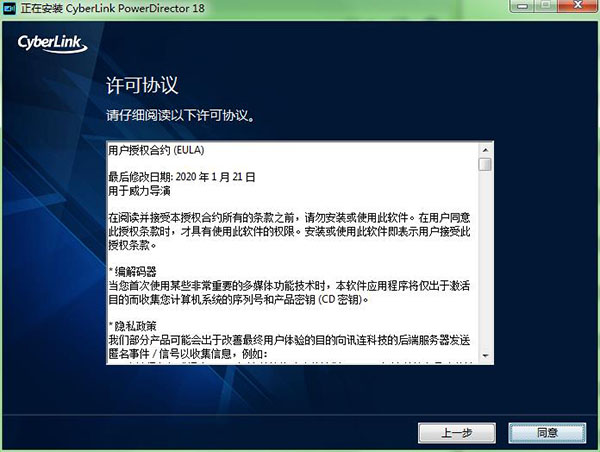
Task: Close the PowerDirector 18 installer window
Action: click(x=578, y=6)
